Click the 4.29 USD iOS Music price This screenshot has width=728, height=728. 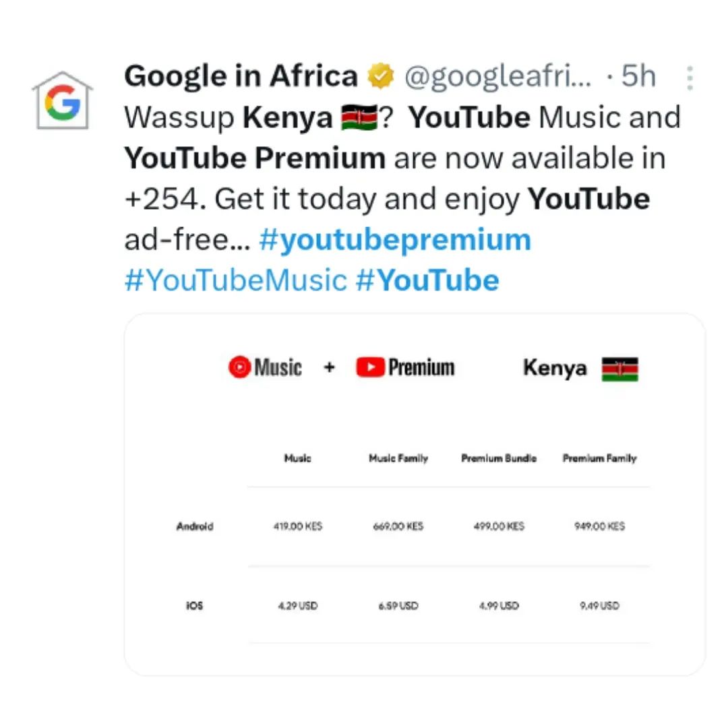pyautogui.click(x=298, y=606)
